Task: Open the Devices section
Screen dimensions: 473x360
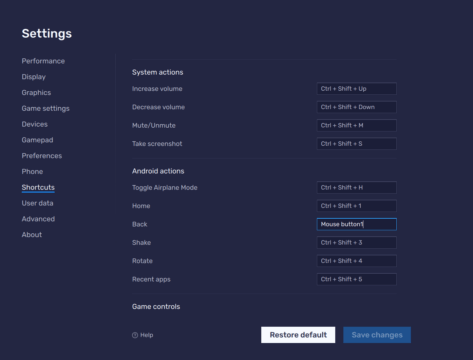Action: coord(34,124)
